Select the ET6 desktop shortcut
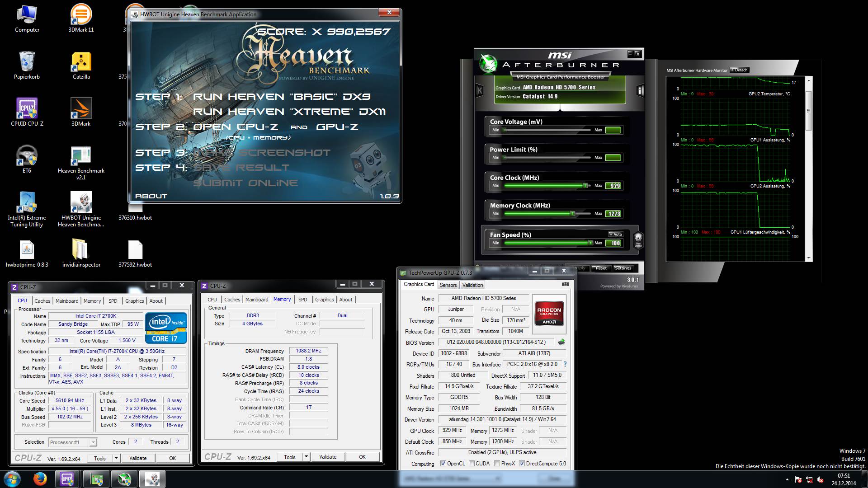 pos(27,159)
